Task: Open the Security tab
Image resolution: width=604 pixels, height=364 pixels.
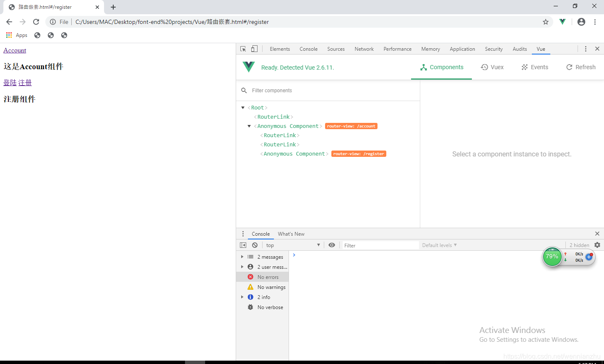Action: [x=494, y=49]
